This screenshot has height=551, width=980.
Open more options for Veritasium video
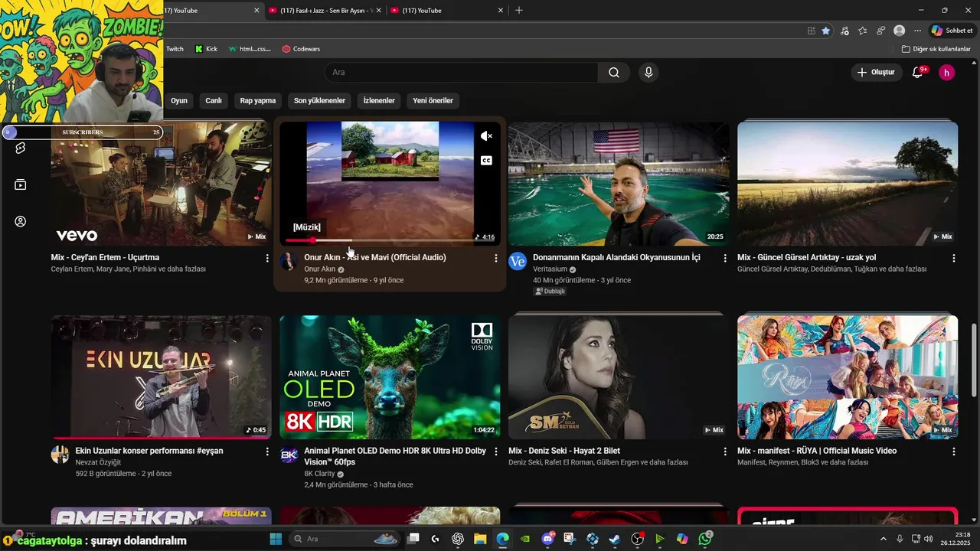pos(725,258)
